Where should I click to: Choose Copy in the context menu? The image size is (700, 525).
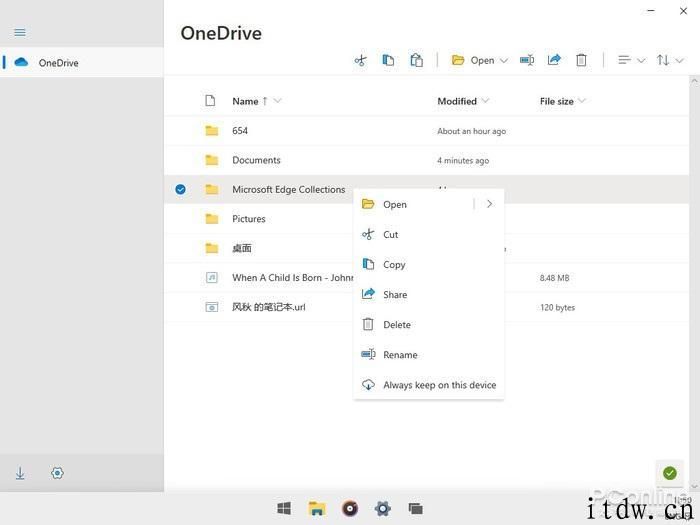tap(429, 264)
